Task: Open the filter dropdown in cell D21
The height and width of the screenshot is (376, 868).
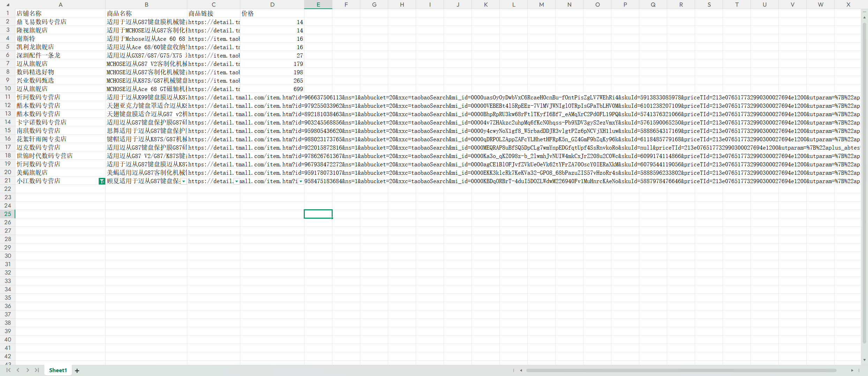Action: tap(301, 181)
